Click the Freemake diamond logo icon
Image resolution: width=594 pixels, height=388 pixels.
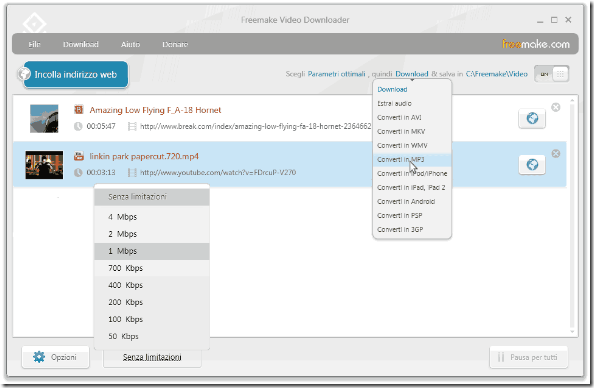pos(34,22)
